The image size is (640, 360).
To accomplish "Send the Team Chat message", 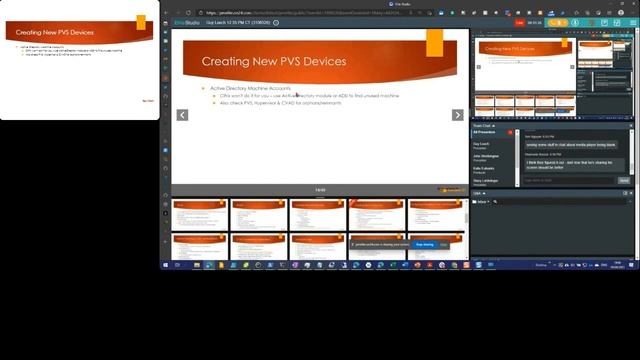I will (x=623, y=180).
